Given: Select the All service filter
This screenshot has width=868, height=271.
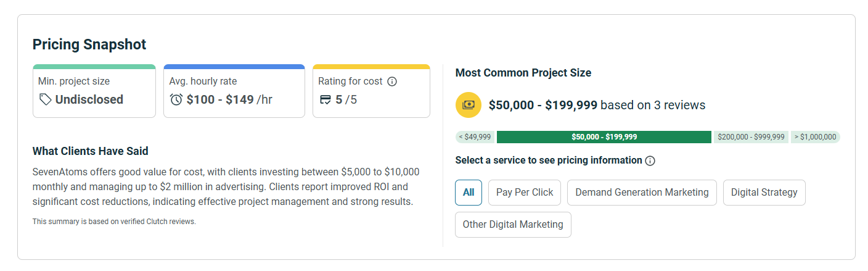Looking at the screenshot, I should pyautogui.click(x=469, y=192).
